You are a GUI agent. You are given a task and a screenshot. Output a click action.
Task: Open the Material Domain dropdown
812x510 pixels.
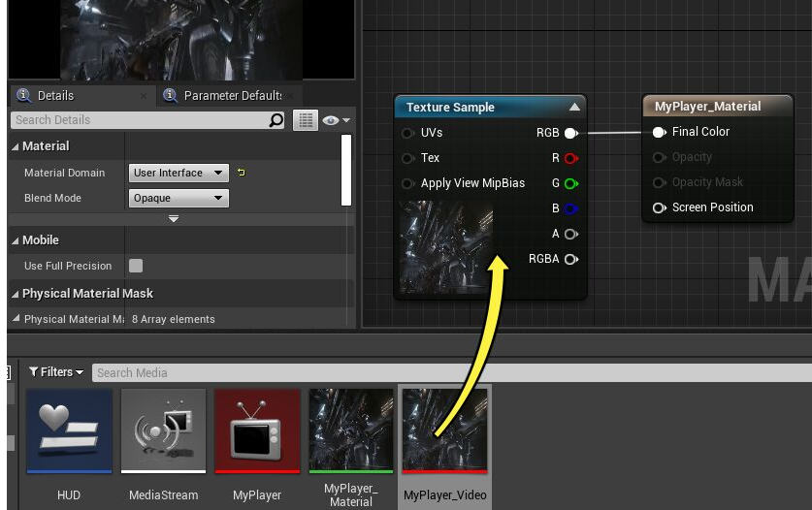(x=179, y=173)
